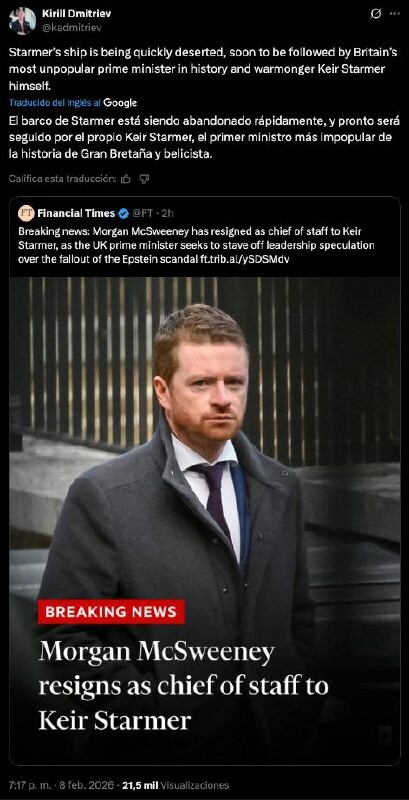This screenshot has height=800, width=409.
Task: Open the three-dot more options menu
Action: pos(395,14)
